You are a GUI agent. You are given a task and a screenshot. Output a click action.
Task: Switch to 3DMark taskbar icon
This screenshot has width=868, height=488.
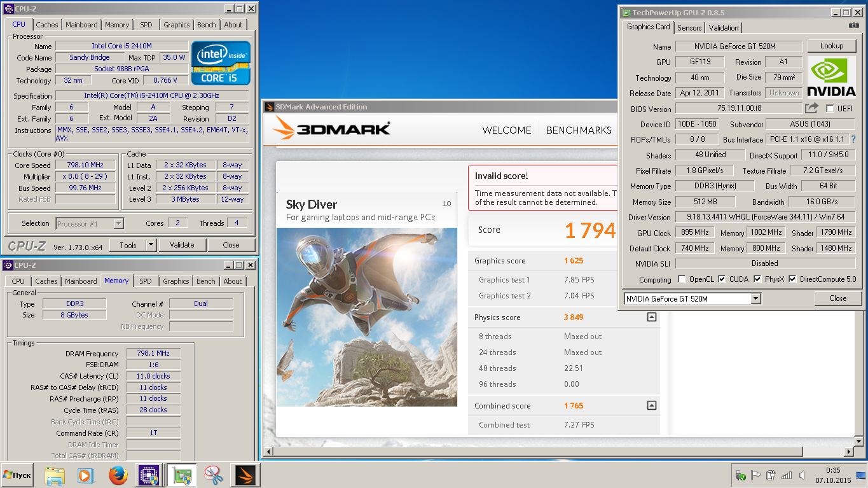tap(245, 475)
